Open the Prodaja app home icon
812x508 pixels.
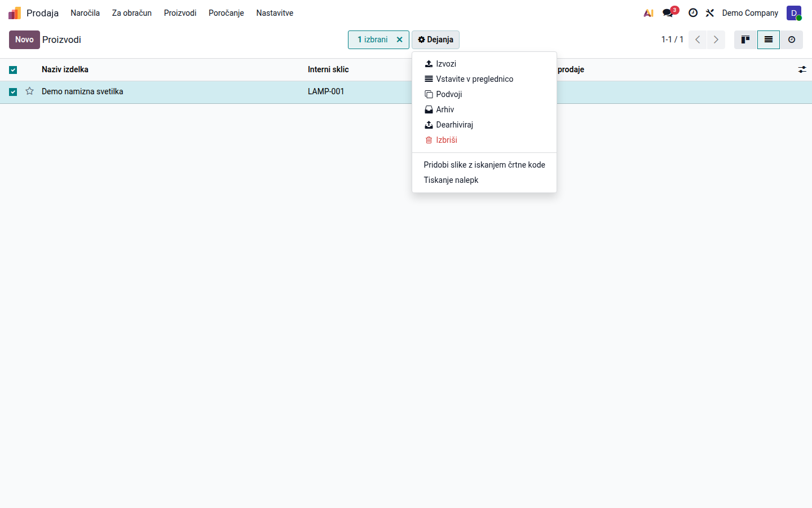[x=15, y=13]
